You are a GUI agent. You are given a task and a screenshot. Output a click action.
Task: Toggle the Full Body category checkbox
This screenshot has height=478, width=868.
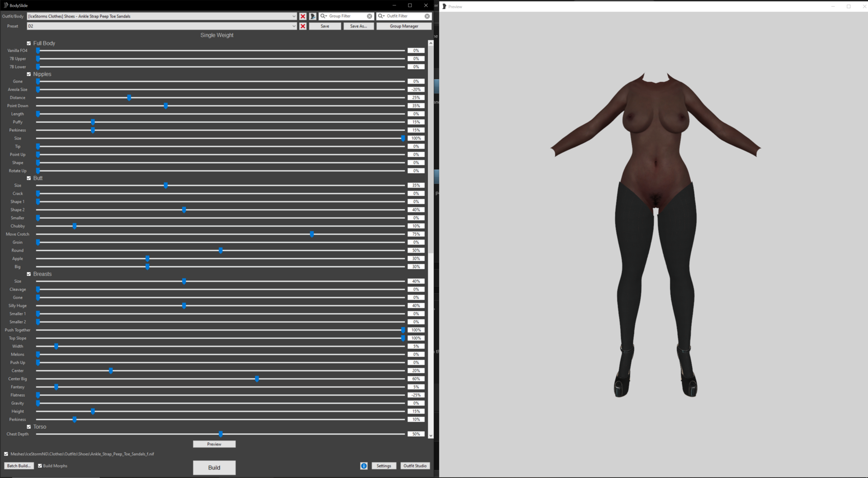[x=29, y=43]
